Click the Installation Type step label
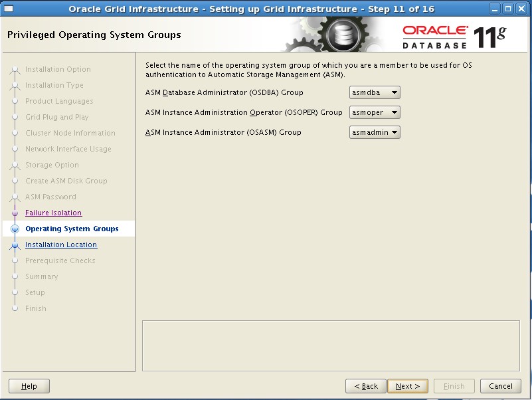The height and width of the screenshot is (400, 532). pos(54,85)
